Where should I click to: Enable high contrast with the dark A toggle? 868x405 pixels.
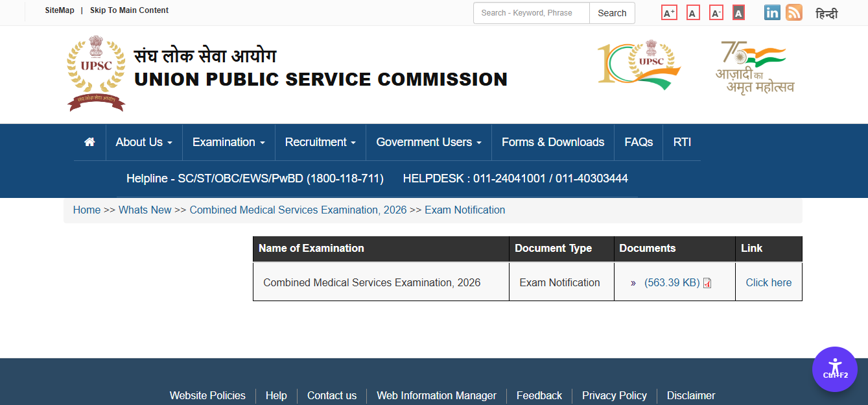point(738,12)
